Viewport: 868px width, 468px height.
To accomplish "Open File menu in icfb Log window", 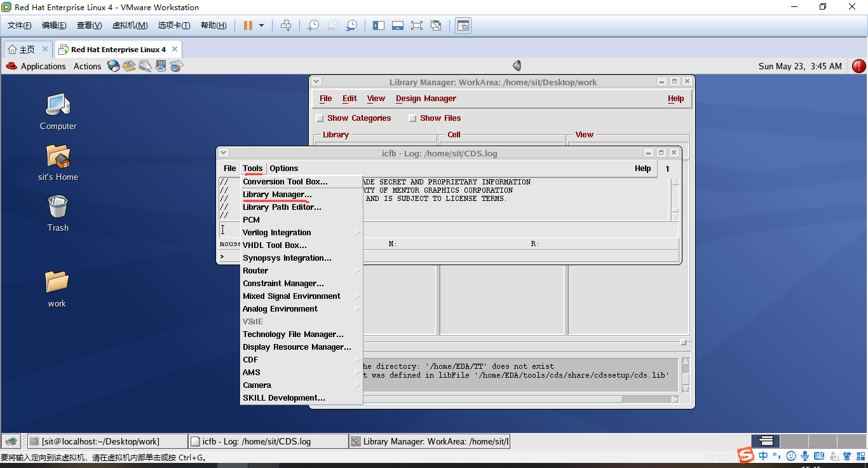I will click(229, 169).
